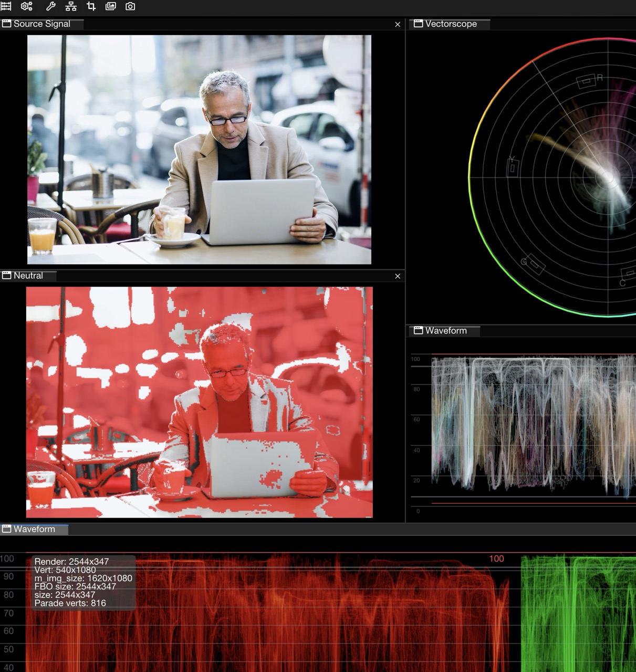
Task: Click the vectorscope R target box
Action: tap(586, 81)
